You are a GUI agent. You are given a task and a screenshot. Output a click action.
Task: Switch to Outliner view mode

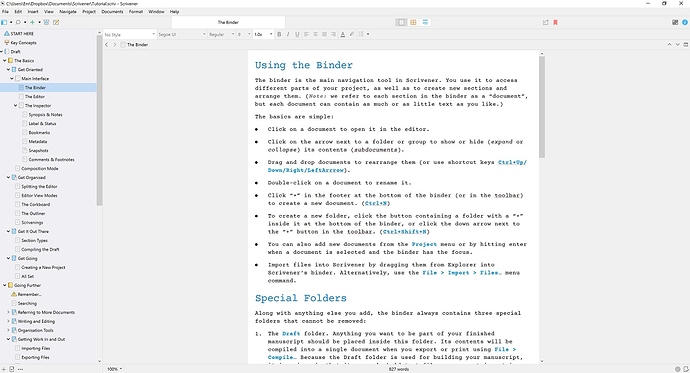point(425,22)
